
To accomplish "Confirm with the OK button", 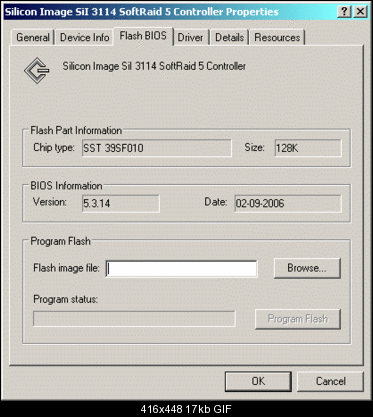I will (258, 381).
